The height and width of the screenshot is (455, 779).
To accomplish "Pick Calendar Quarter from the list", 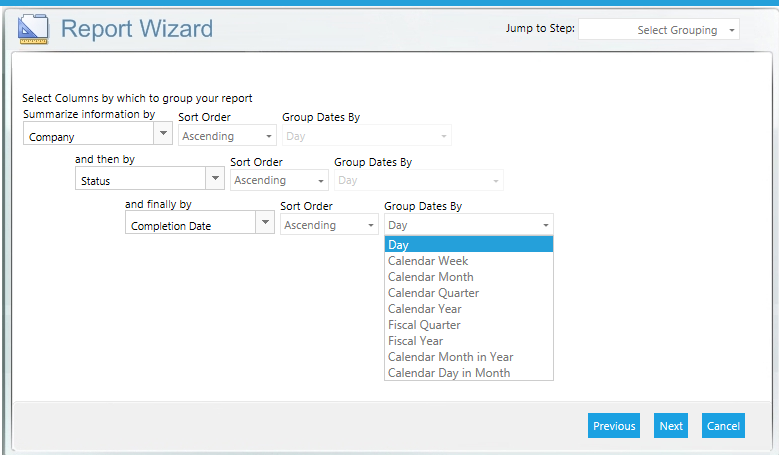I will (468, 293).
